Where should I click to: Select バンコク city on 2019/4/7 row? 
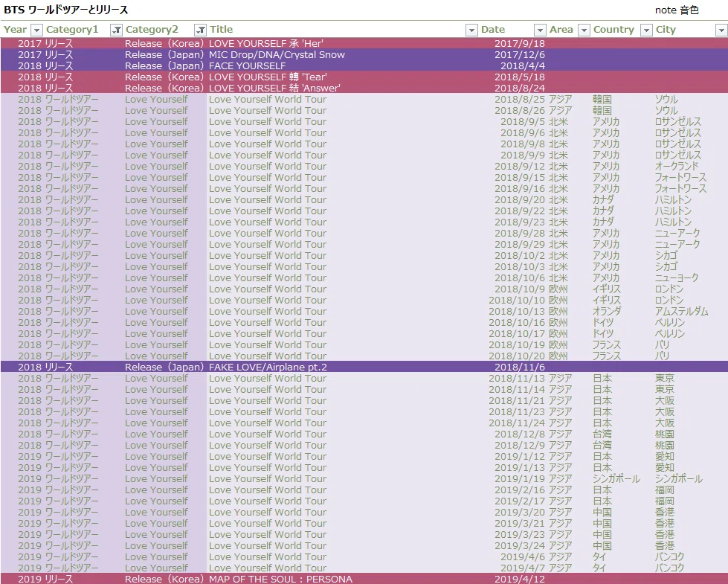coord(669,568)
